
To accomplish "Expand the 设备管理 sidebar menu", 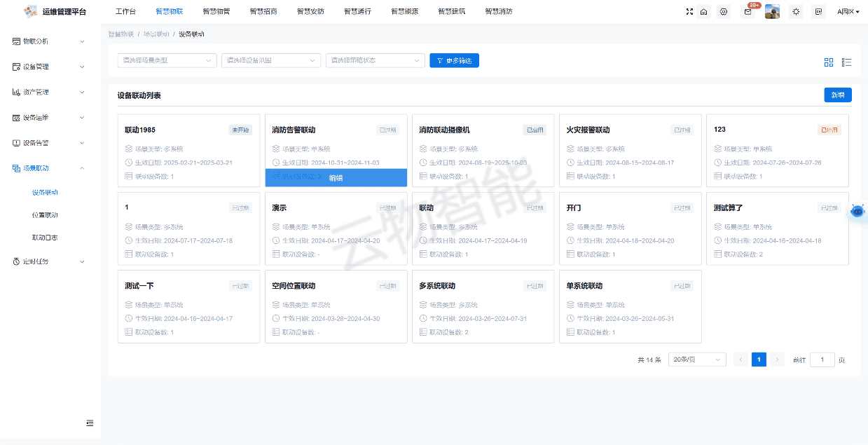I will pyautogui.click(x=50, y=67).
